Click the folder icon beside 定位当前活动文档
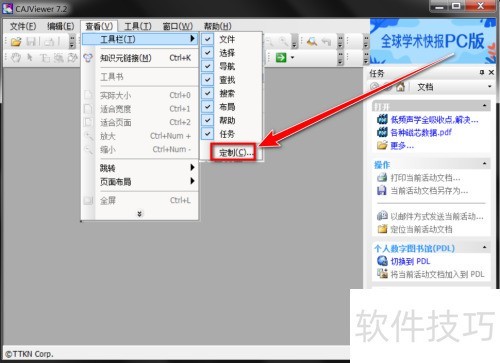This screenshot has width=500, height=363. click(x=382, y=229)
